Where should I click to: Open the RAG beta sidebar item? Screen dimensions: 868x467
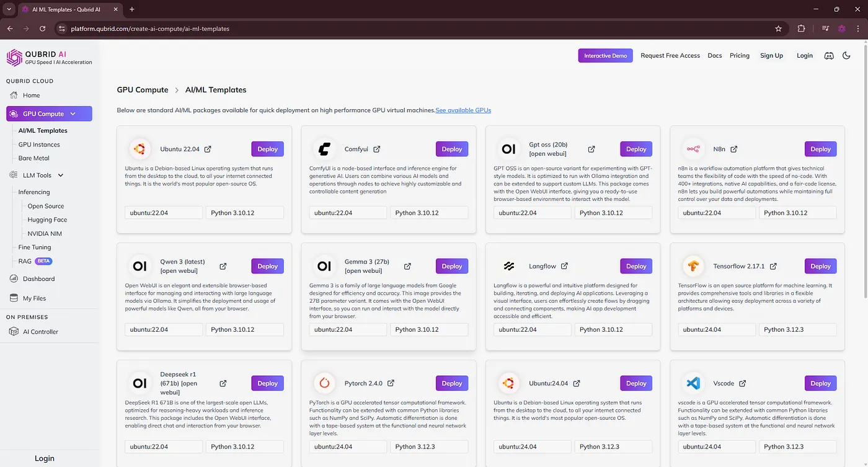point(35,261)
